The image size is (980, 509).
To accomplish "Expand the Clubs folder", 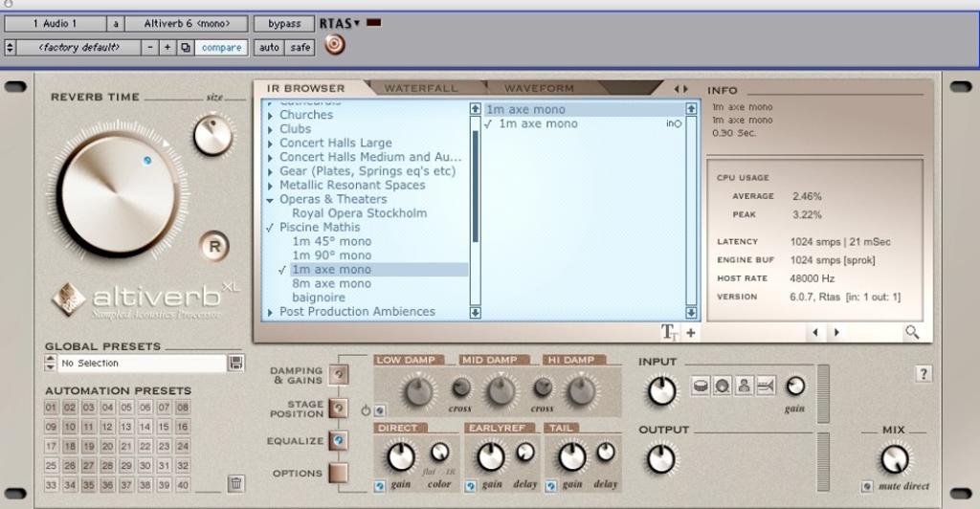I will (270, 130).
